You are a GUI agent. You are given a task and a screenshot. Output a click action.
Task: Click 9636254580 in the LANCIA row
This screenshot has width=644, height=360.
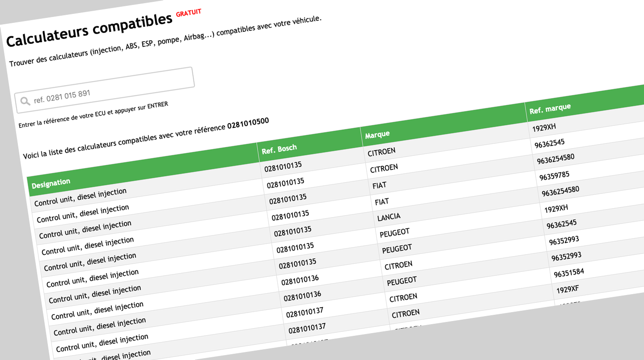560,191
